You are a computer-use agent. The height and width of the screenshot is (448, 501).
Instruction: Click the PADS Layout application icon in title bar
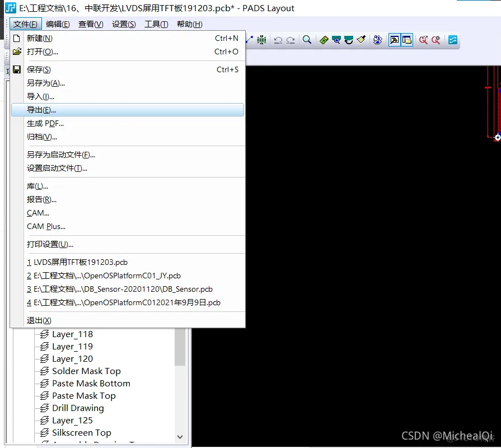click(11, 8)
